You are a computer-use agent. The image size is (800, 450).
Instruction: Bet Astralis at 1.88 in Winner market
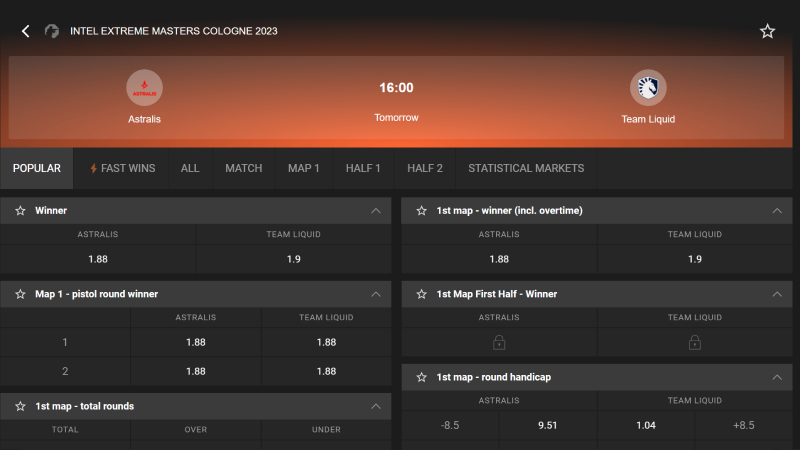pyautogui.click(x=98, y=259)
